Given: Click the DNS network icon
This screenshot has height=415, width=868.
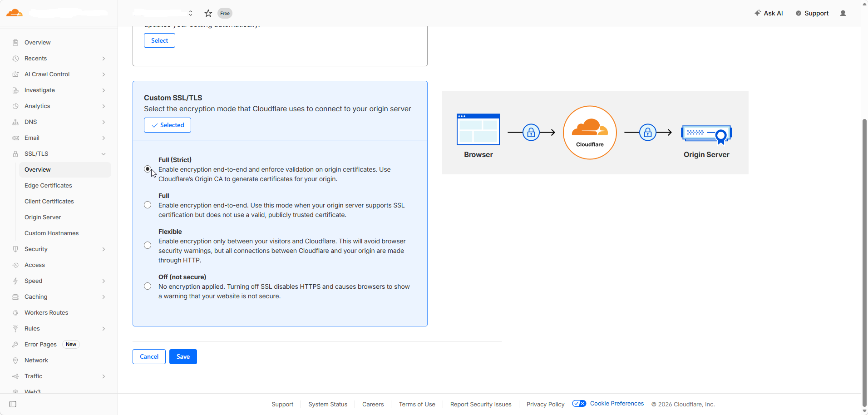Looking at the screenshot, I should 15,122.
